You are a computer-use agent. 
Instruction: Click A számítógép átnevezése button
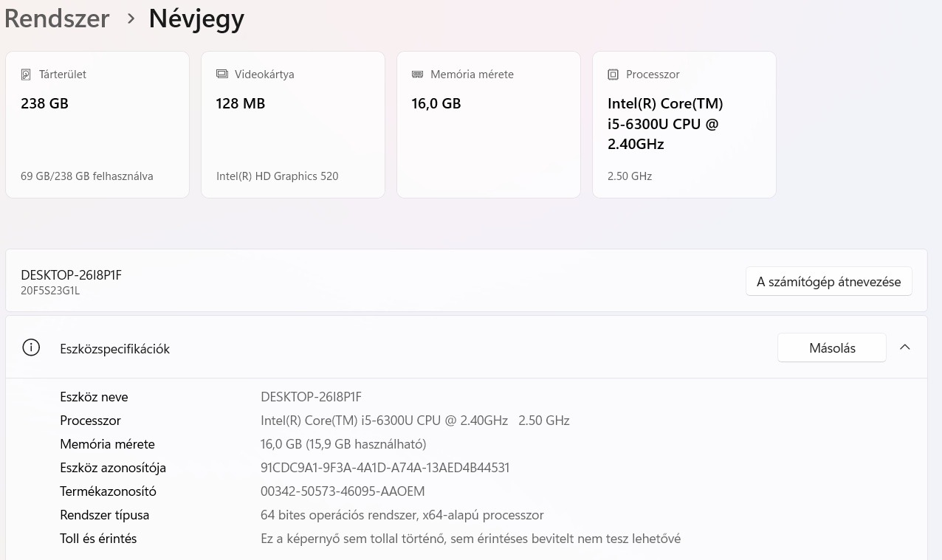828,282
